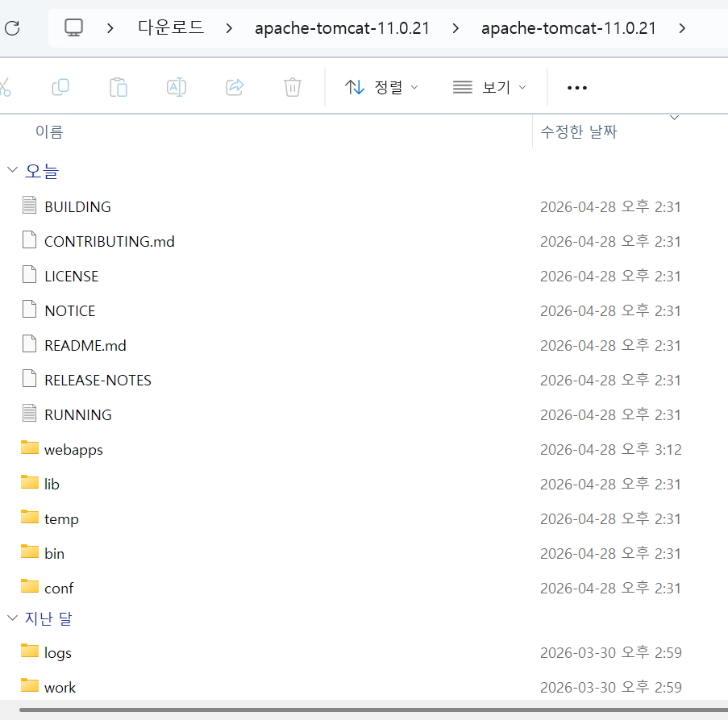Expand chevron after monitor icon in breadcrumb

(x=110, y=28)
